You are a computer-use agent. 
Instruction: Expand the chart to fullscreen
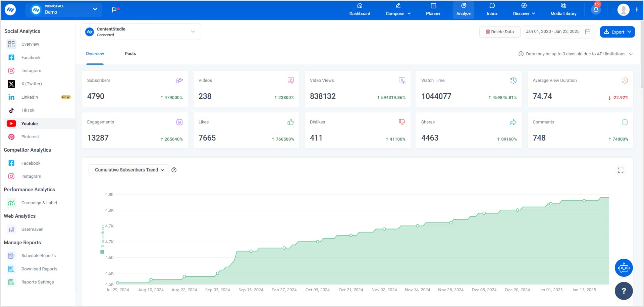pos(621,170)
